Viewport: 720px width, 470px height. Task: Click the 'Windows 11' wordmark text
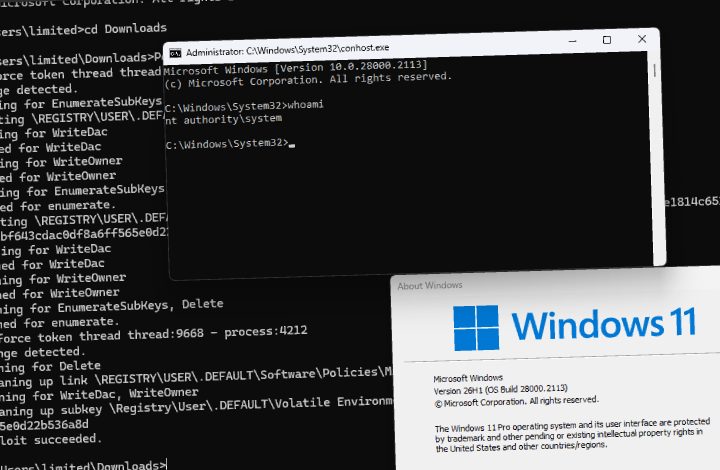(x=604, y=324)
